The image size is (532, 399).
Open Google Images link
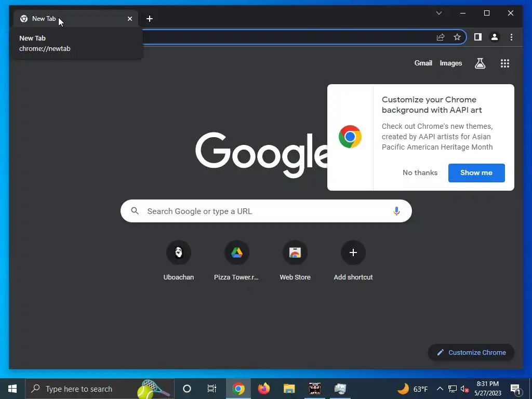click(x=450, y=63)
